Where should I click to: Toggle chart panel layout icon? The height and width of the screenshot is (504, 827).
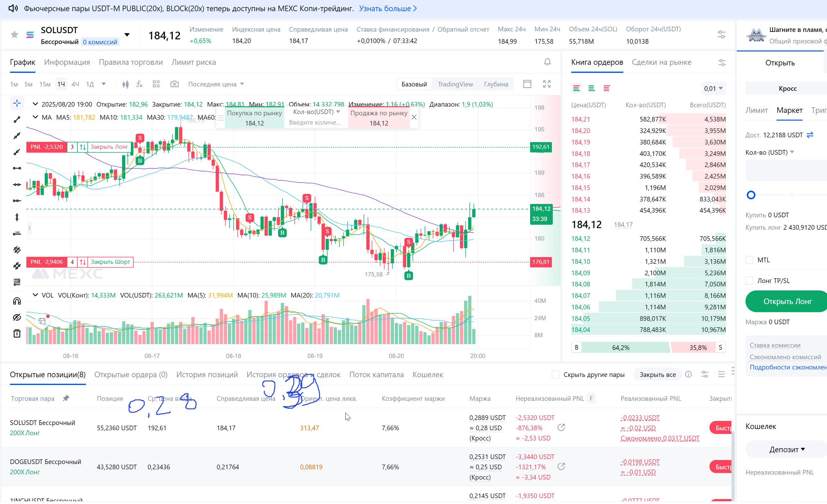[527, 84]
